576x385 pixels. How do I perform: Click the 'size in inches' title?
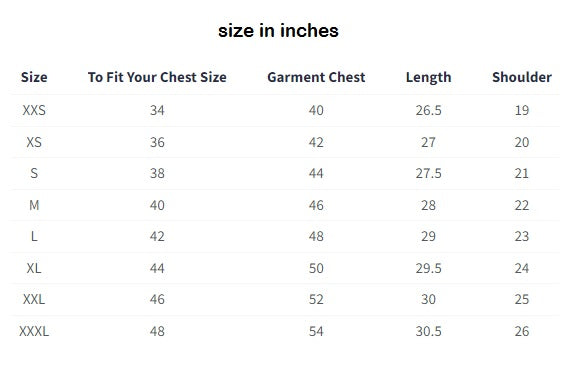pyautogui.click(x=278, y=30)
